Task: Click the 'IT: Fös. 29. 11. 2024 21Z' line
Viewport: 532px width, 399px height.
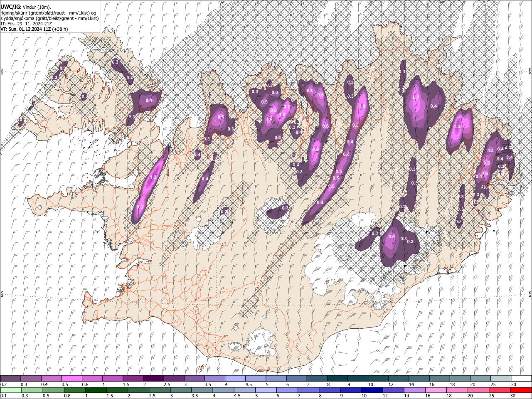Action: [26, 24]
